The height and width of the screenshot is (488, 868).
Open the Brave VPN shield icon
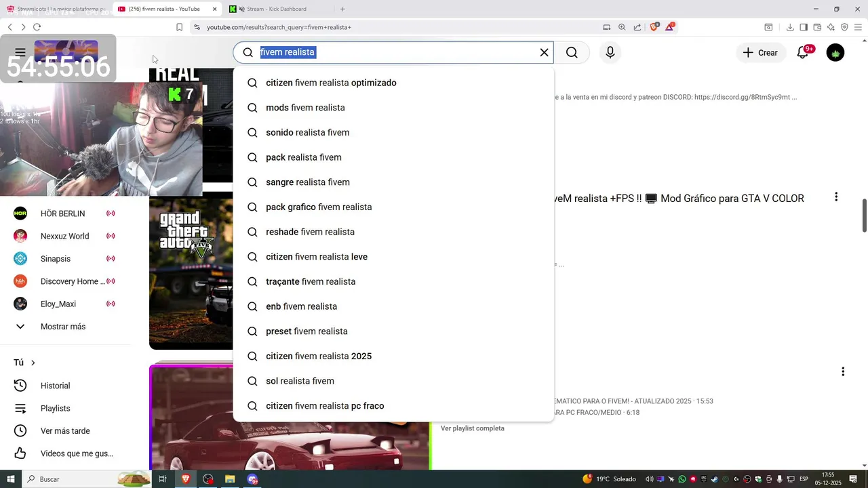[844, 27]
